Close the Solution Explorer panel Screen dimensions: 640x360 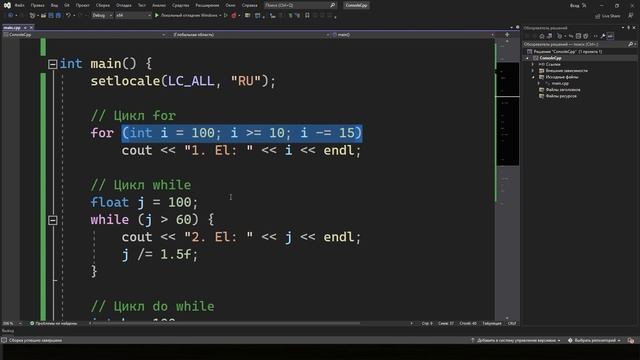click(x=634, y=28)
